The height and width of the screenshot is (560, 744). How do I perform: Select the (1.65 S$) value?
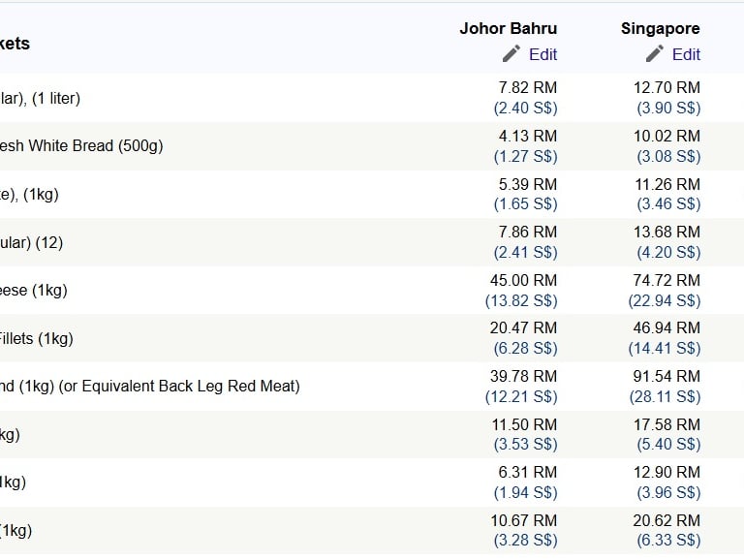click(x=525, y=204)
